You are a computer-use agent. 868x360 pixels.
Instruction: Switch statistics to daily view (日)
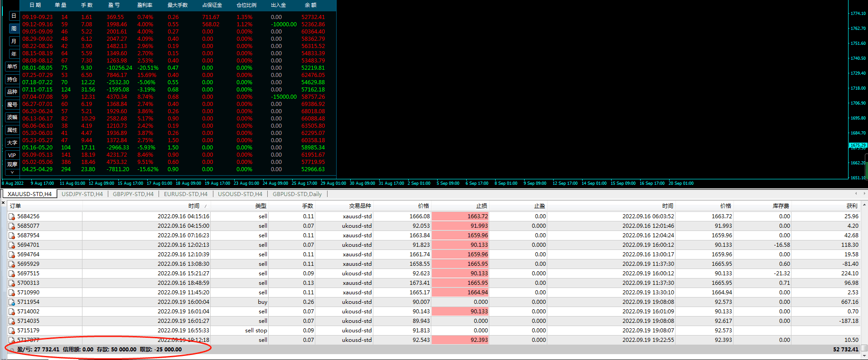point(14,16)
